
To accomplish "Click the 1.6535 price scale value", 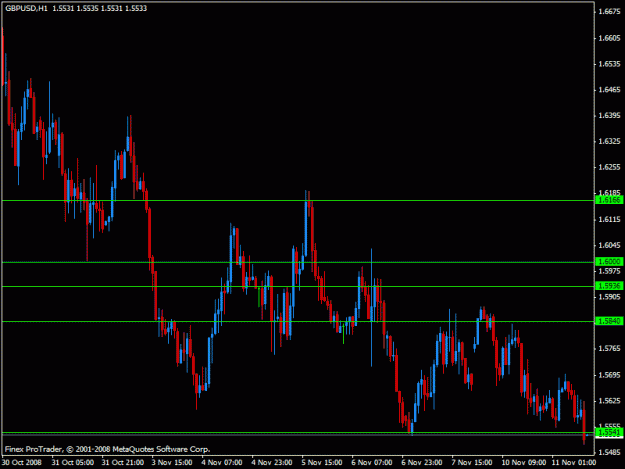I will point(609,64).
